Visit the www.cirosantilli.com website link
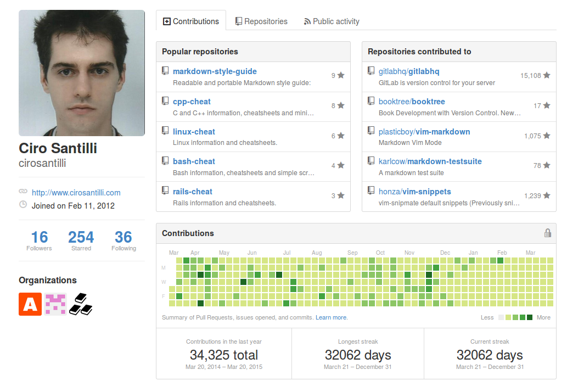Screen dimensions: 567x392 tap(76, 192)
